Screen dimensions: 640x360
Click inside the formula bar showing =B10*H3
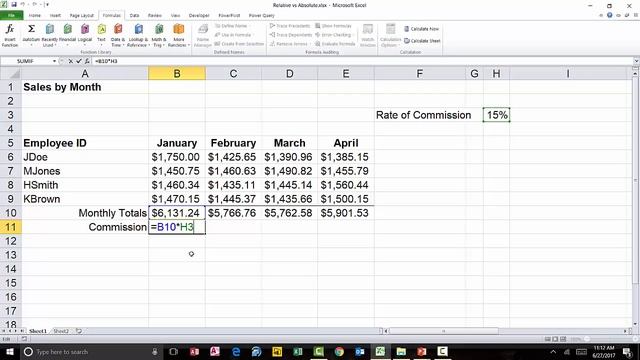click(362, 61)
